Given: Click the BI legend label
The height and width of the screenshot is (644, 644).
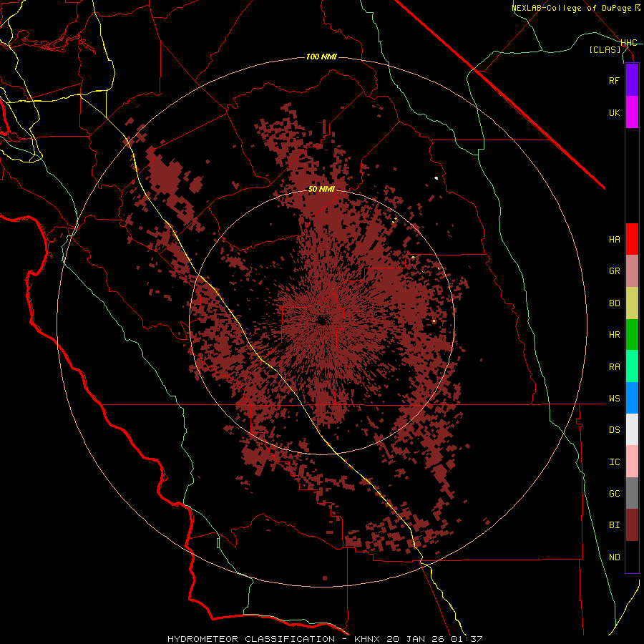Looking at the screenshot, I should (x=614, y=525).
